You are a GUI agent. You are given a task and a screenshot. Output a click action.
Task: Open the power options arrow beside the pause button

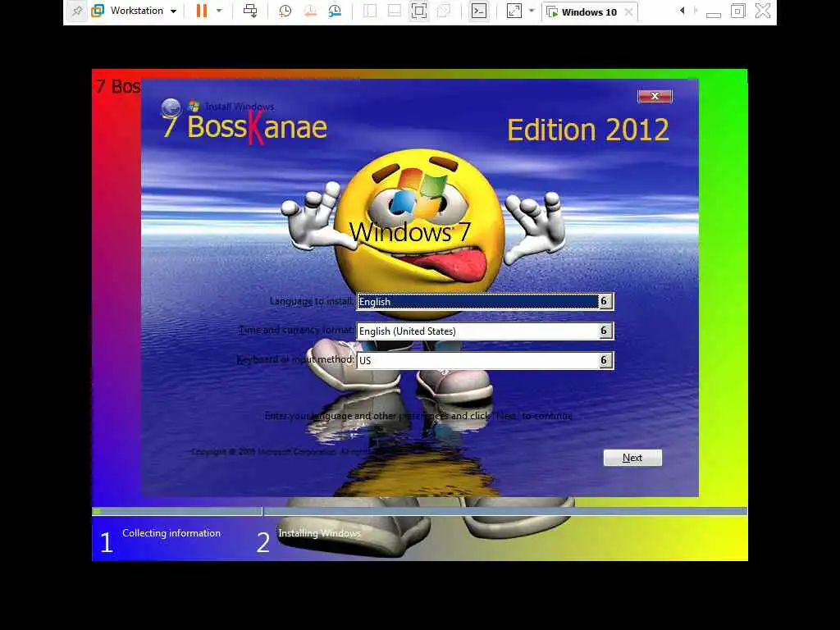click(219, 10)
